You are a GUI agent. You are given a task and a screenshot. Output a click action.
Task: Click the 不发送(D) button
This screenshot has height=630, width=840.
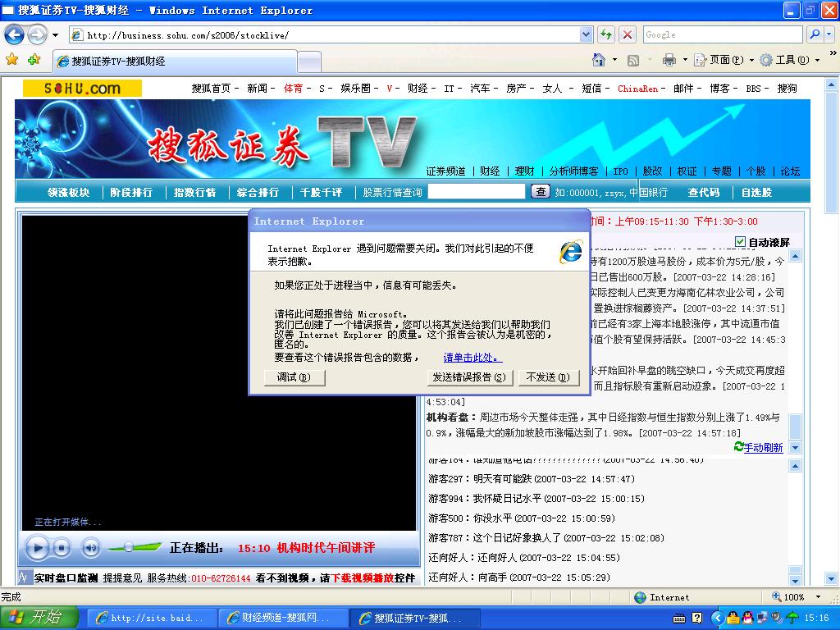click(x=548, y=377)
